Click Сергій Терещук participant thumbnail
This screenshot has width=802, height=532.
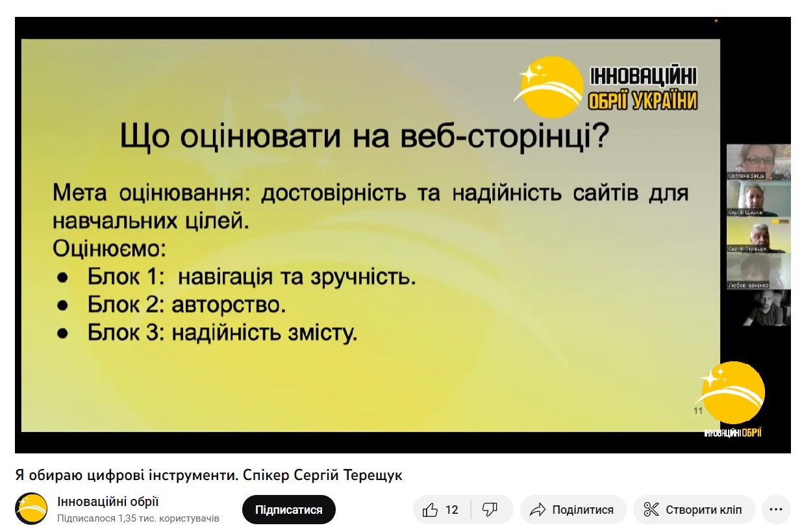[758, 235]
